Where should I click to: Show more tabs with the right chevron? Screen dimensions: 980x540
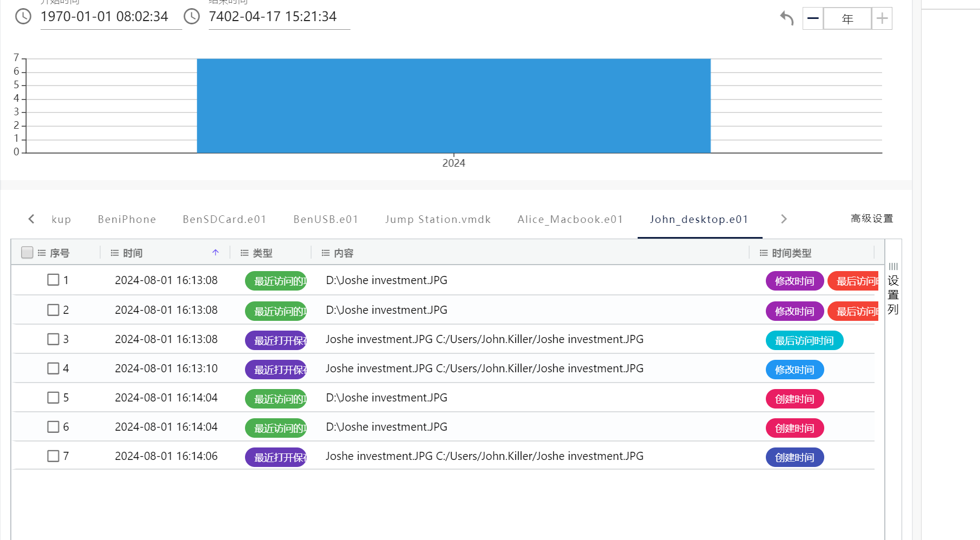pyautogui.click(x=784, y=219)
